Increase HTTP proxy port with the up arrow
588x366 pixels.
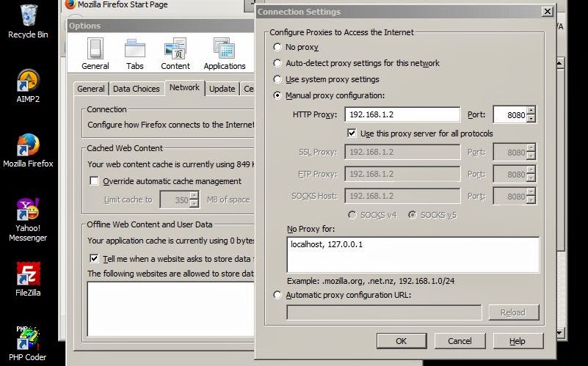531,111
